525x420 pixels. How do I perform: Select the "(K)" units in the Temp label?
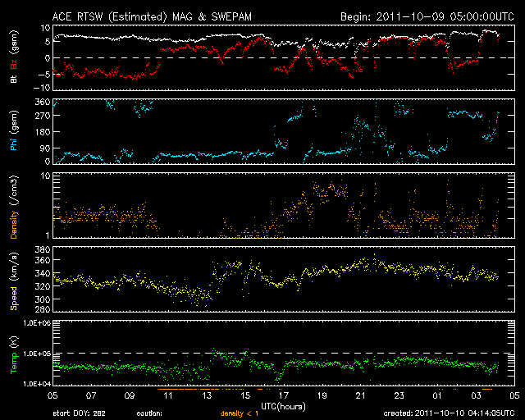14,343
